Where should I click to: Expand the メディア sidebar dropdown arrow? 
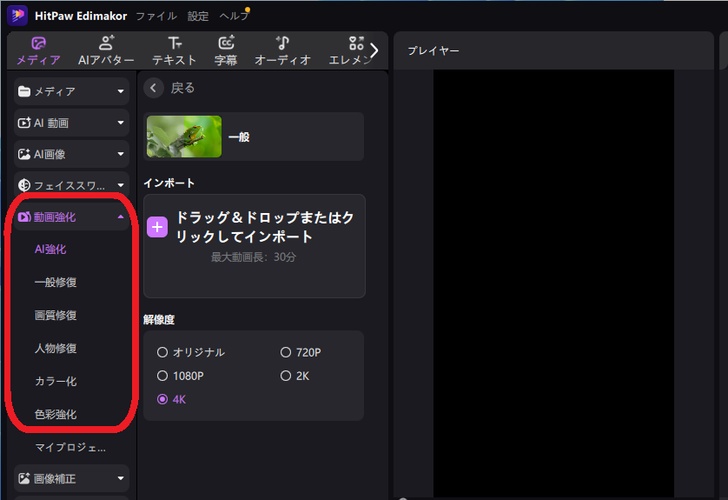(x=121, y=91)
